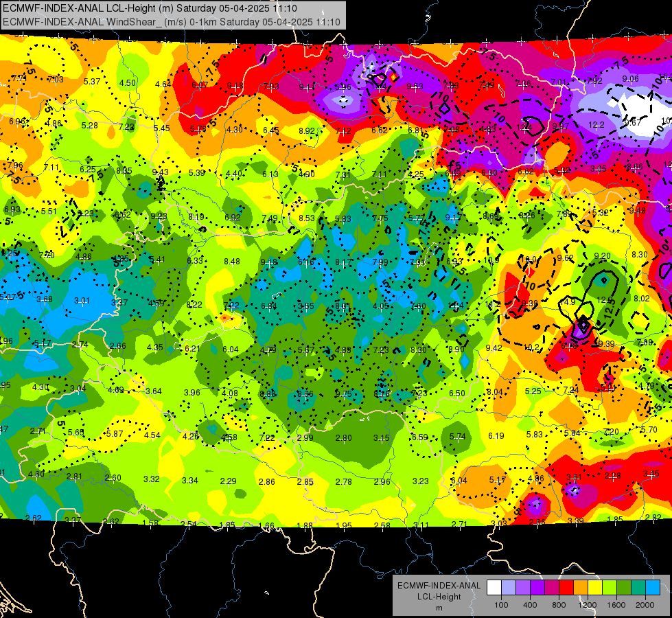Click the grid value '9.20'
The width and height of the screenshot is (672, 618).
(x=602, y=256)
